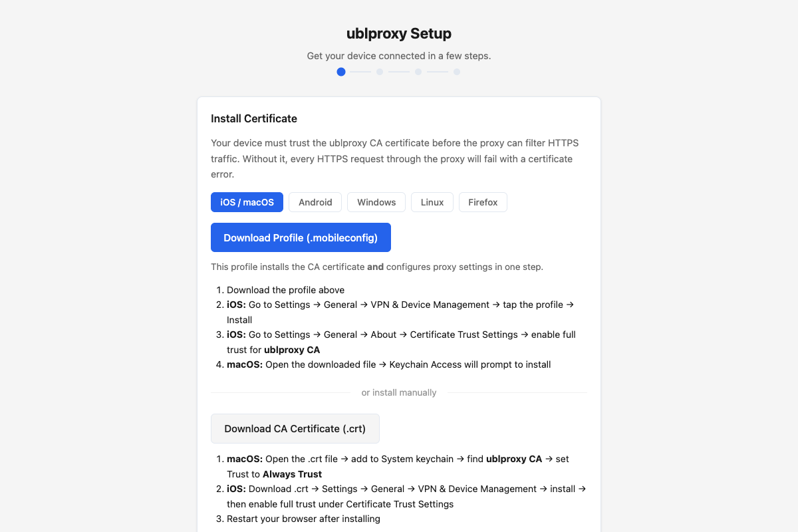This screenshot has height=532, width=798.
Task: Click the paragraph about trusting the CA certificate
Action: pos(396,158)
